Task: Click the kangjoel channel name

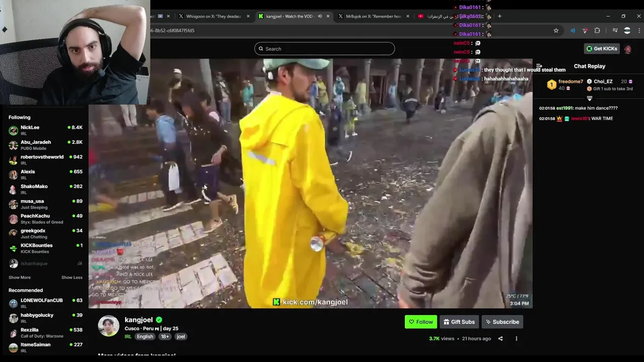Action: coord(139,320)
